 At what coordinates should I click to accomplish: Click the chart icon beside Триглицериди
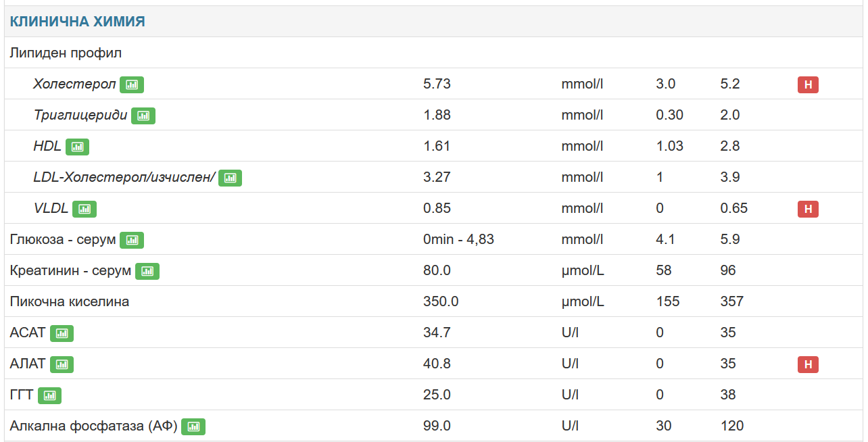143,116
